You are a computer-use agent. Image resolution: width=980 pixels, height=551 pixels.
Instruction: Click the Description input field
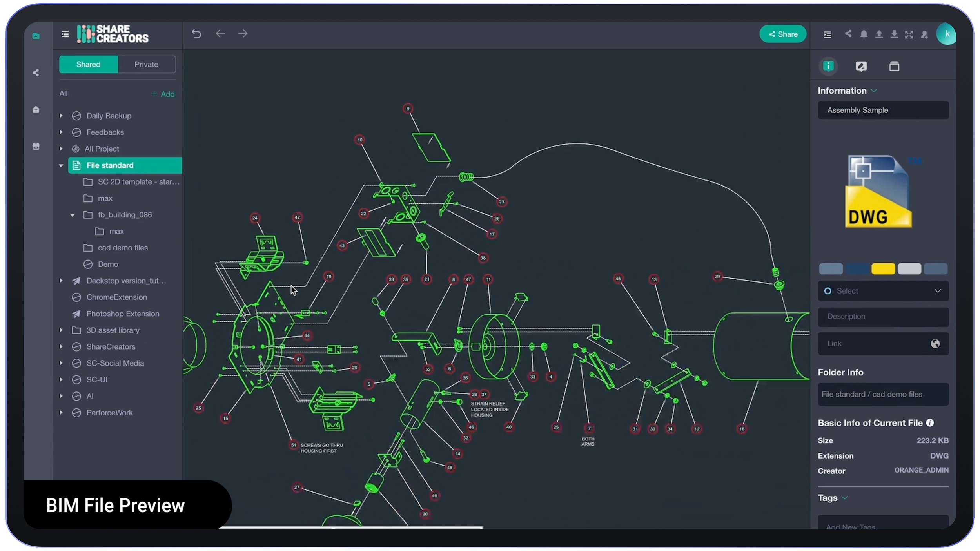883,316
